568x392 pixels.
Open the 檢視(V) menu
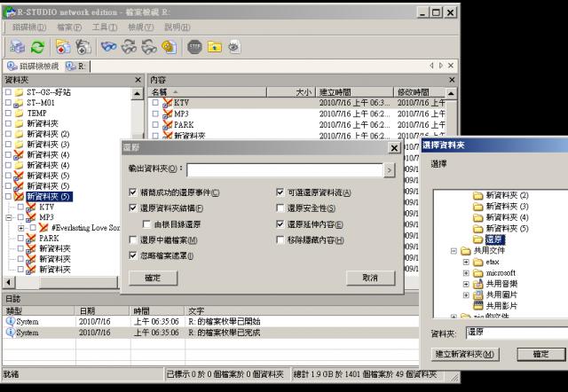tap(140, 27)
